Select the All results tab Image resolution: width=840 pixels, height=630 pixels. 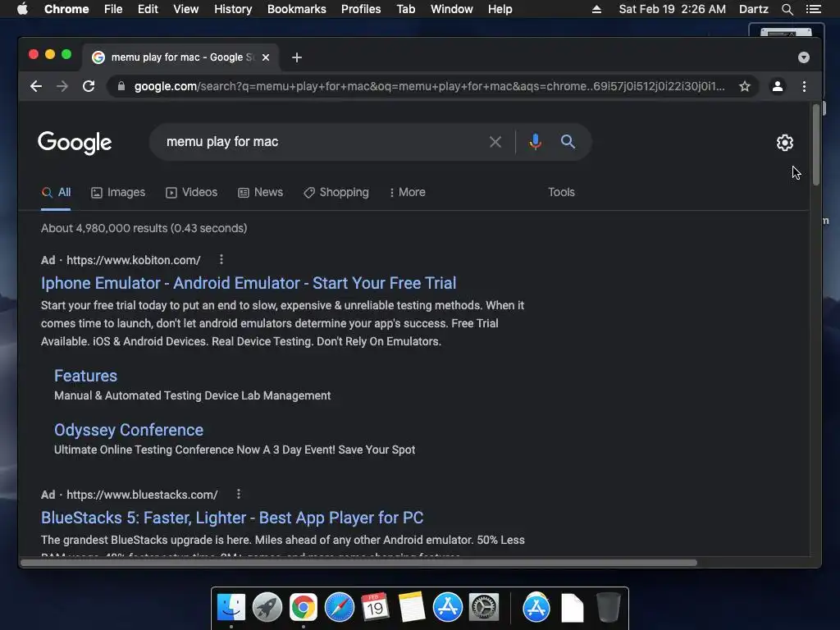point(57,192)
